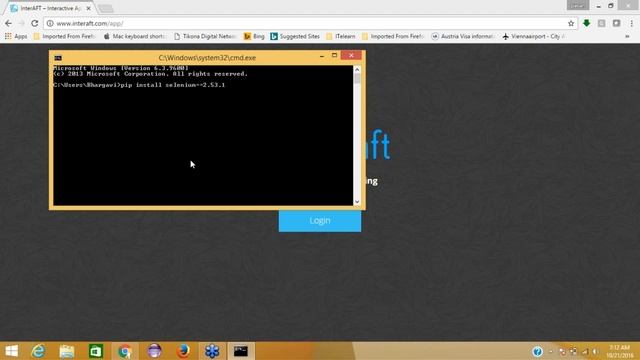Launch Firefox from the taskbar
Image resolution: width=640 pixels, height=360 pixels.
[183, 351]
